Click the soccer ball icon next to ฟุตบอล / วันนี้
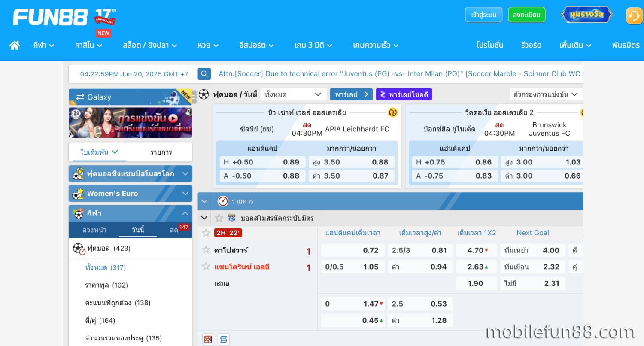This screenshot has width=644, height=346. [x=204, y=94]
